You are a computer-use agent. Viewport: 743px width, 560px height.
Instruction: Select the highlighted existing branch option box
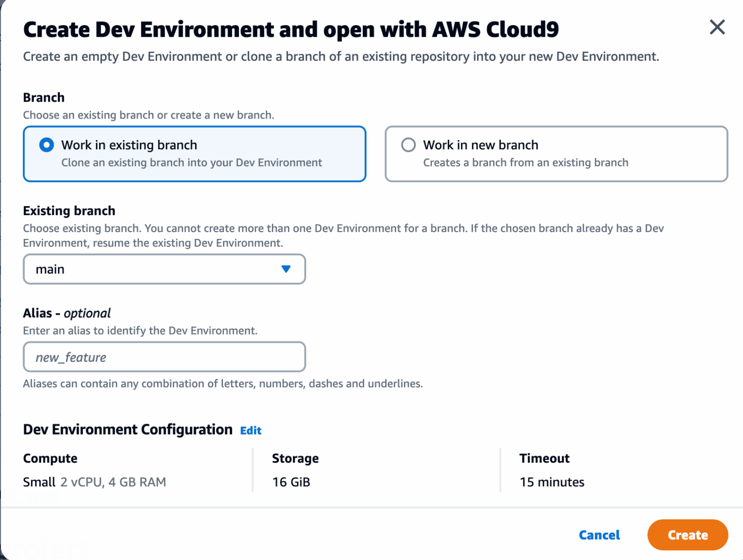point(194,154)
